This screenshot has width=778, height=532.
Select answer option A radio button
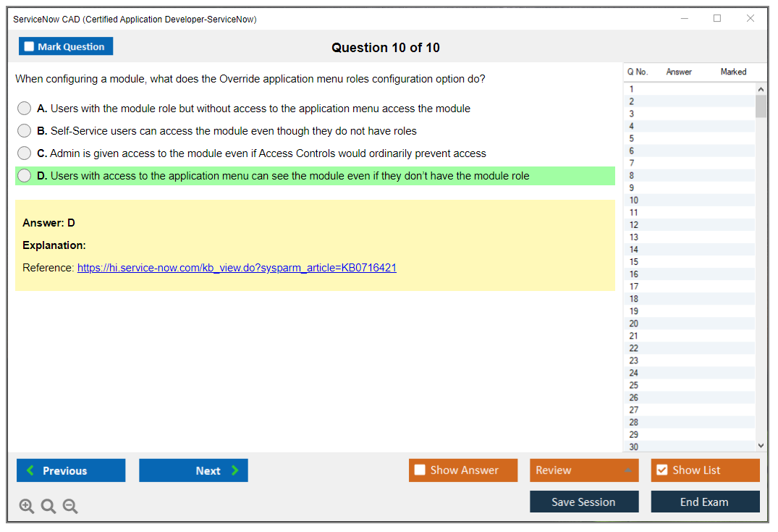(x=25, y=109)
